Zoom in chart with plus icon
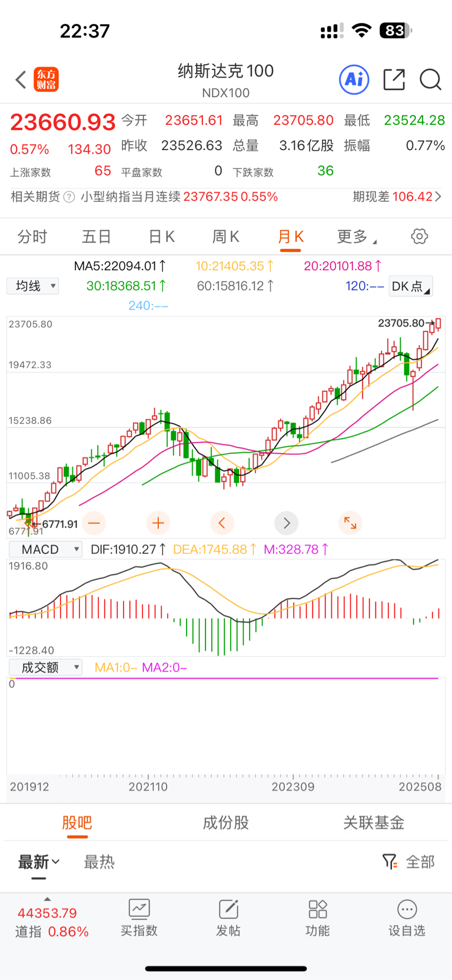452x980 pixels. pos(158,523)
